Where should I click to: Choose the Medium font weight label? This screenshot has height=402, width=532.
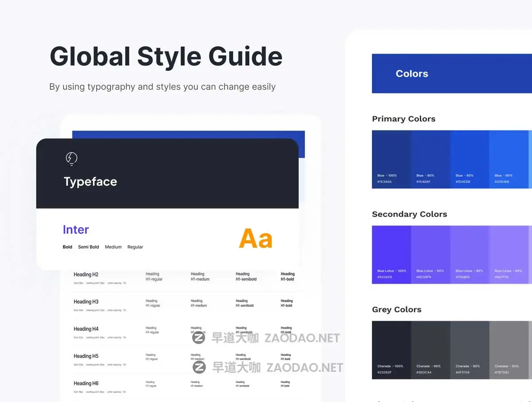coord(113,247)
